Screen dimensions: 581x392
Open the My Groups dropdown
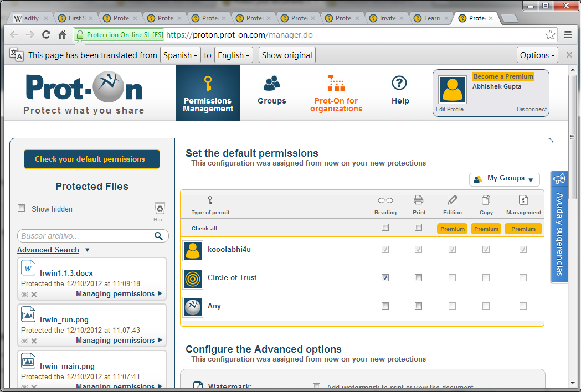(x=504, y=179)
